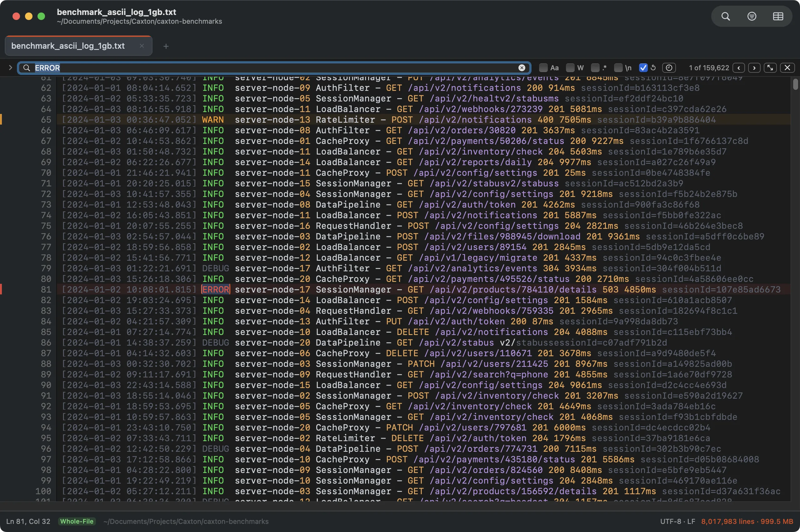This screenshot has width=800, height=532.
Task: Click the status bar folder path
Action: pos(186,521)
